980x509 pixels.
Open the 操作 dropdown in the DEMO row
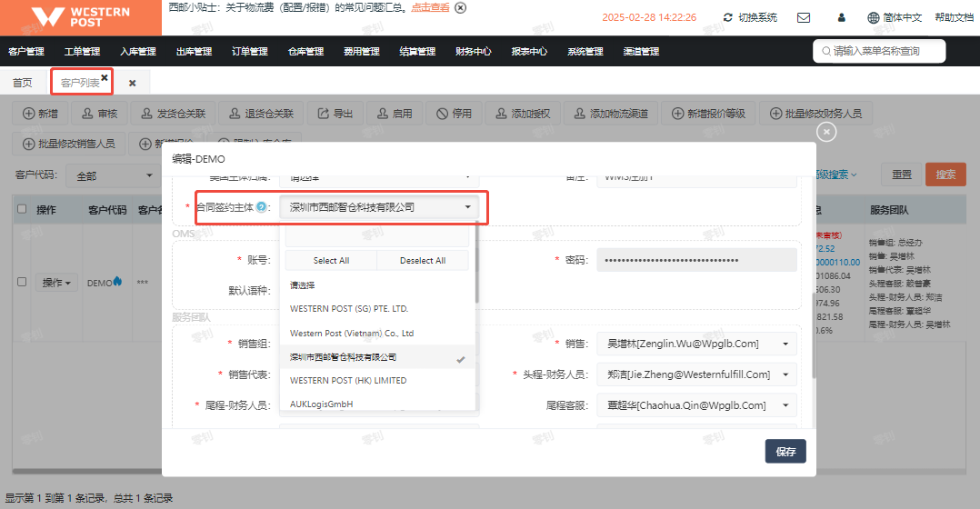[x=56, y=283]
